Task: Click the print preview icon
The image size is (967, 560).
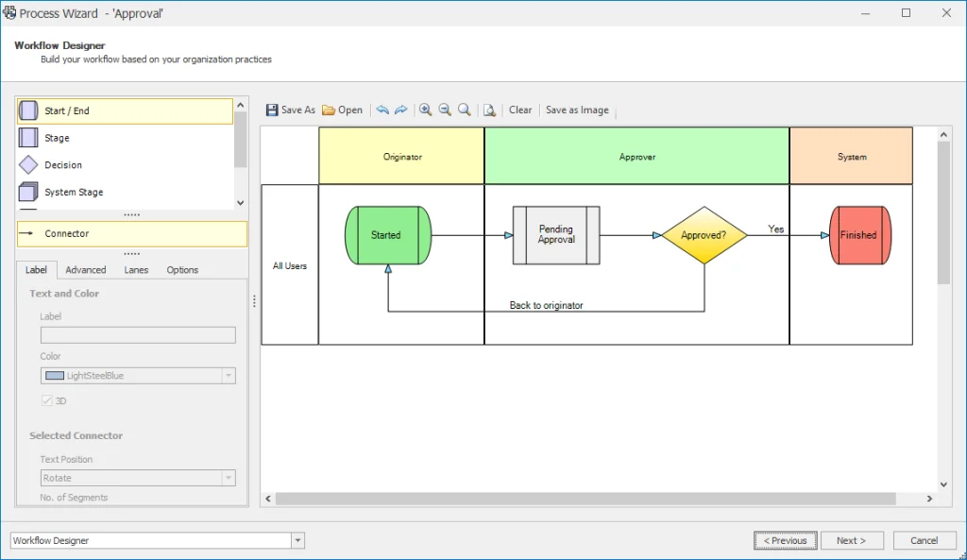Action: 489,110
